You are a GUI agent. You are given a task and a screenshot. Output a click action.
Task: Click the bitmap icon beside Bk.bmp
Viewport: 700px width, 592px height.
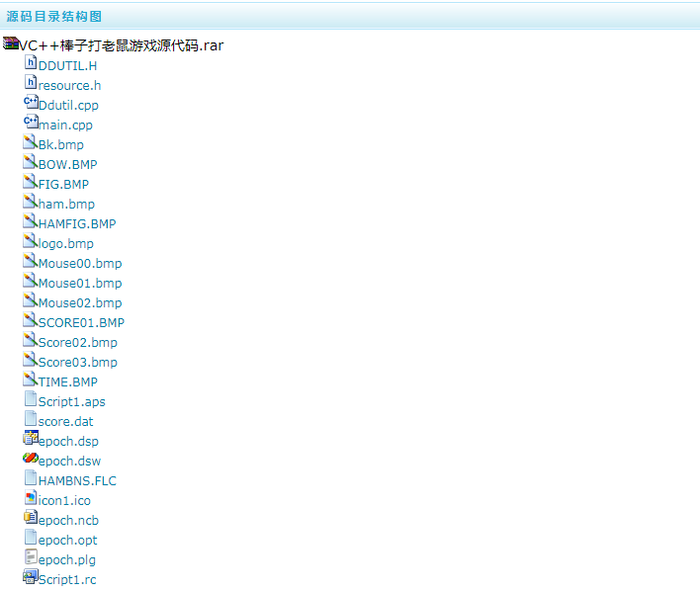coord(30,143)
